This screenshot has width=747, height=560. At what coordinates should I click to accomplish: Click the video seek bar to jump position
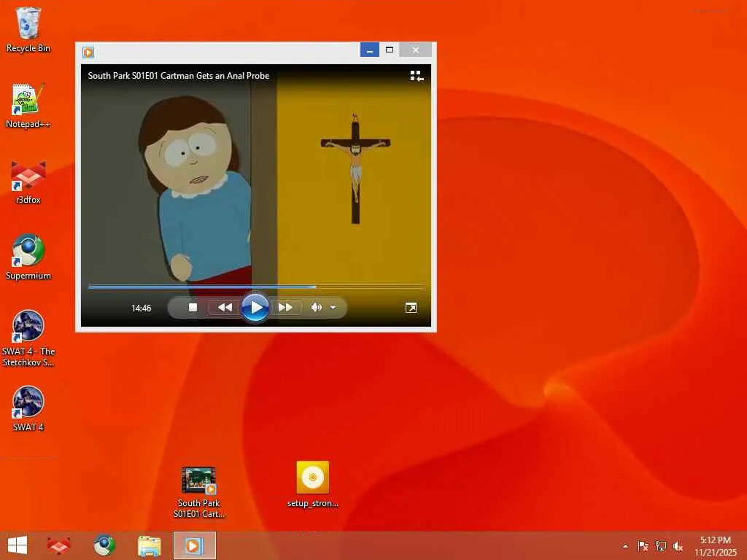click(x=256, y=287)
